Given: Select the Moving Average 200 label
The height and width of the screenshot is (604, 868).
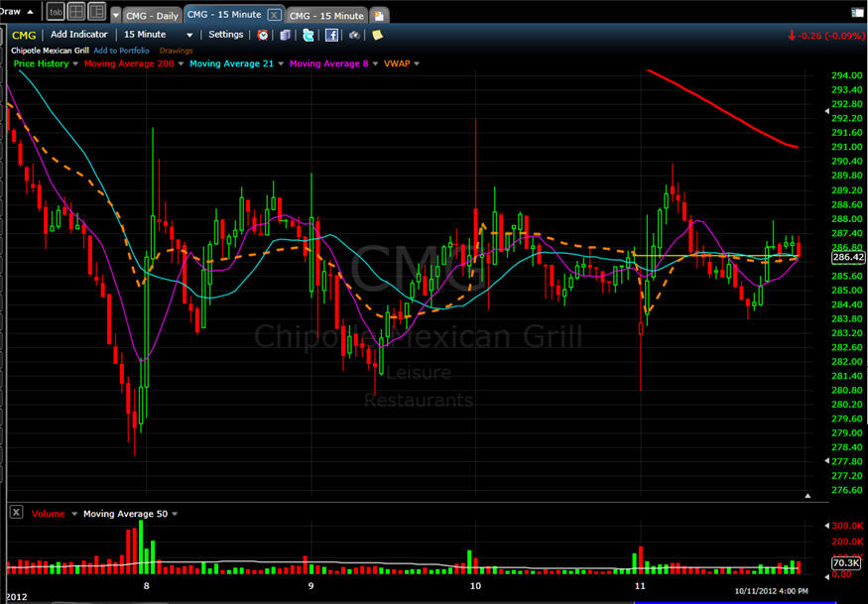Looking at the screenshot, I should click(x=129, y=63).
